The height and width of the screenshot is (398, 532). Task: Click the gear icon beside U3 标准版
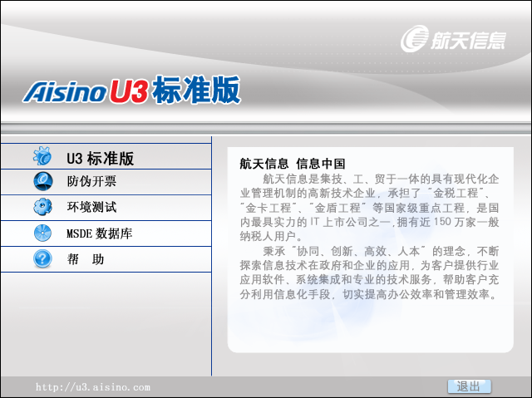(42, 156)
